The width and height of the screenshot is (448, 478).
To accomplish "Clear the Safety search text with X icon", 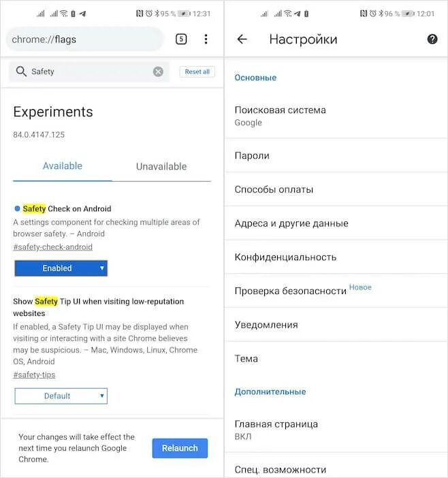I will point(158,71).
